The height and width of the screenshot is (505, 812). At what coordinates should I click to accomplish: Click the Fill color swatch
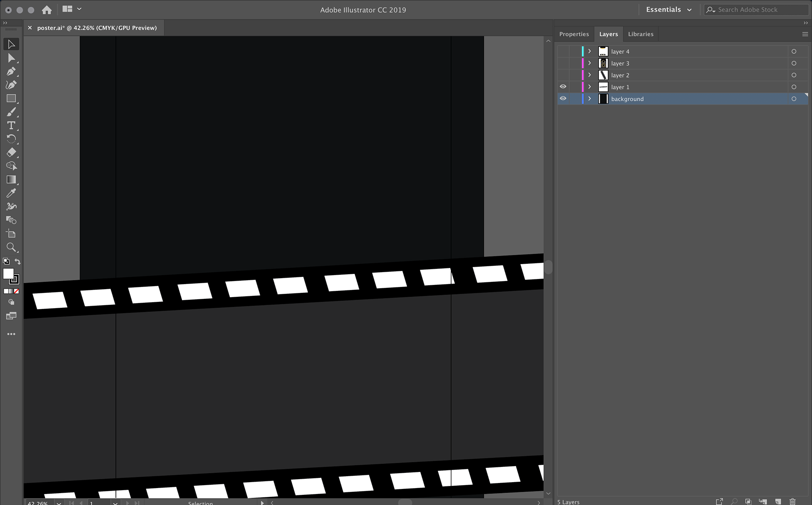pyautogui.click(x=8, y=274)
